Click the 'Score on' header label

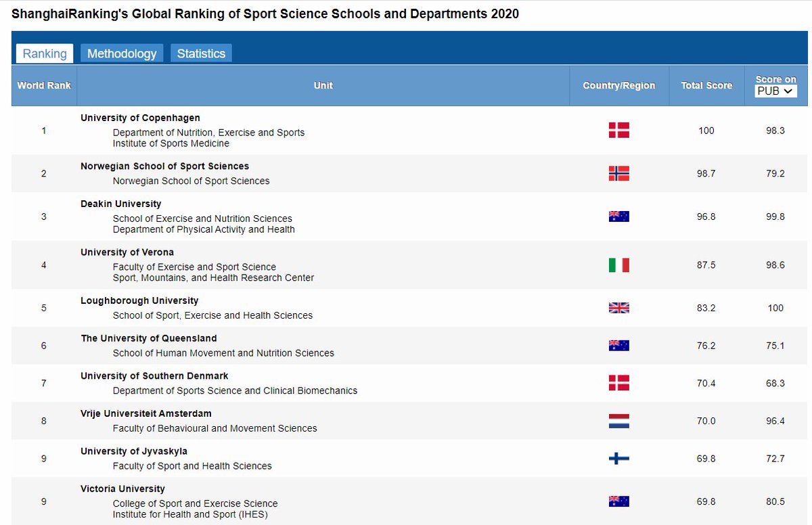(x=775, y=79)
